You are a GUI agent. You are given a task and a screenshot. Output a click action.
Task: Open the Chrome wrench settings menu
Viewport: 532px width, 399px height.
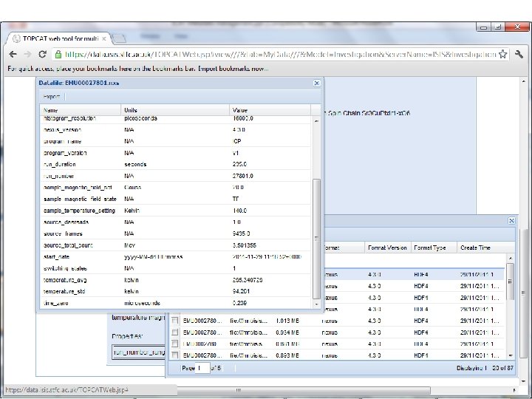click(519, 54)
